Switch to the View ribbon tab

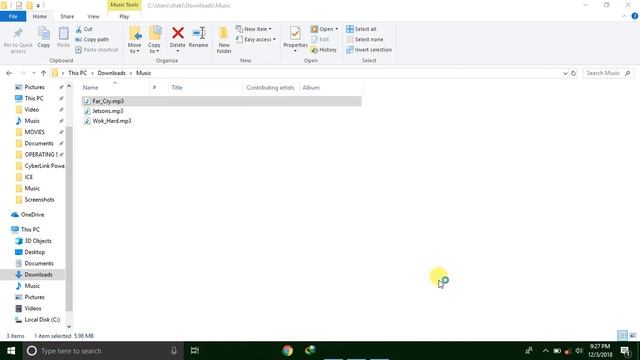[x=93, y=16]
